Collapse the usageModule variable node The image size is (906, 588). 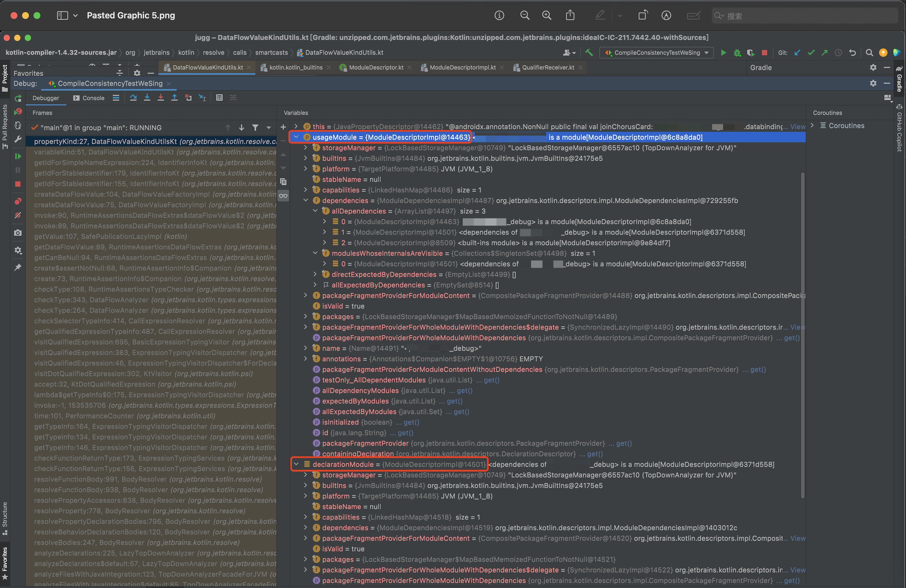[x=296, y=137]
